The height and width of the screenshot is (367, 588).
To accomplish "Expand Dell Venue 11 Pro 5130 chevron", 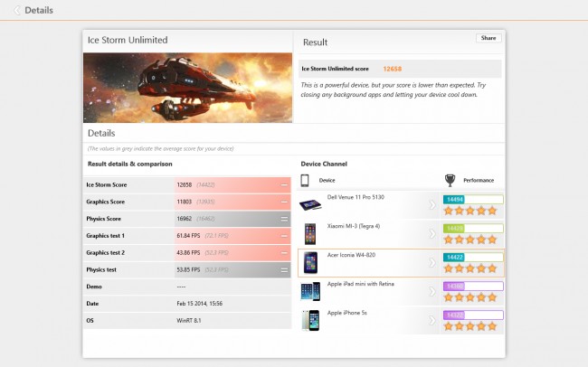I will [x=432, y=204].
